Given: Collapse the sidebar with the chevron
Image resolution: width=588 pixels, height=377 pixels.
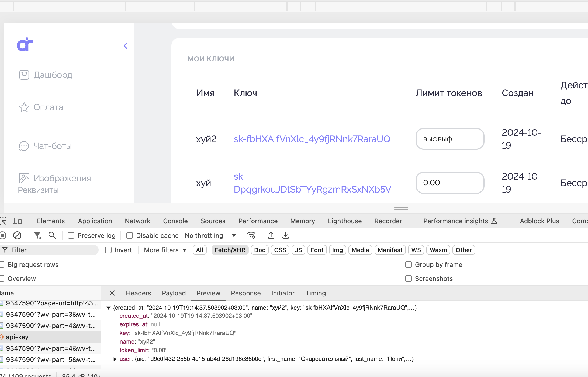Looking at the screenshot, I should pos(126,46).
